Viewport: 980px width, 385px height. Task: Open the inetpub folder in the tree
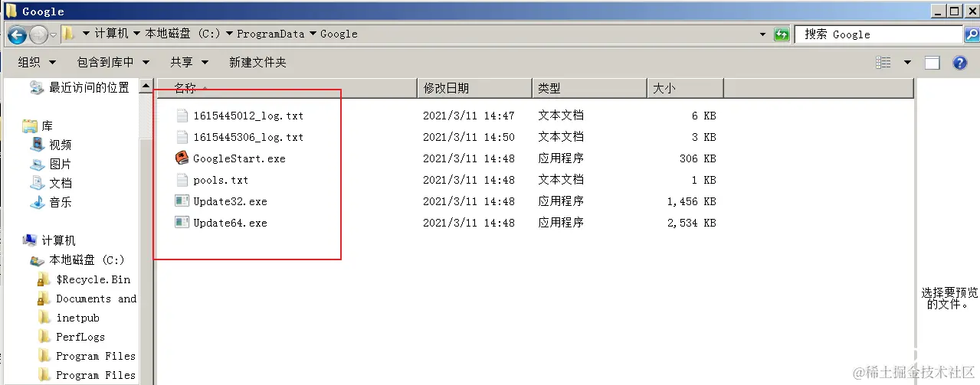77,318
